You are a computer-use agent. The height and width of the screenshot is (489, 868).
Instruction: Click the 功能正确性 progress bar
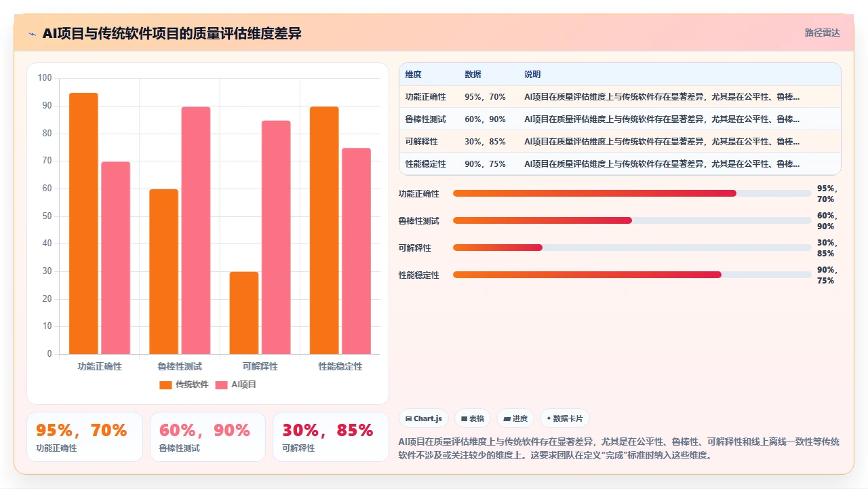point(632,193)
